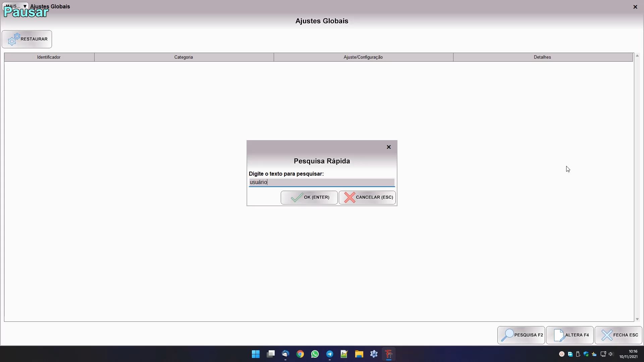Click the Ajuste/Configuração column header

coord(363,57)
